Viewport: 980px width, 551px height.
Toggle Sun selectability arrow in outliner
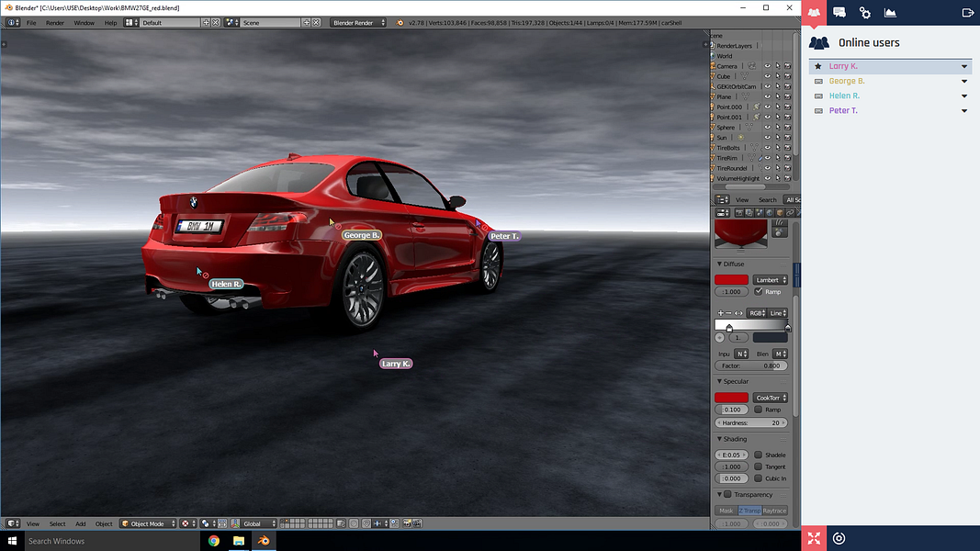pyautogui.click(x=778, y=138)
